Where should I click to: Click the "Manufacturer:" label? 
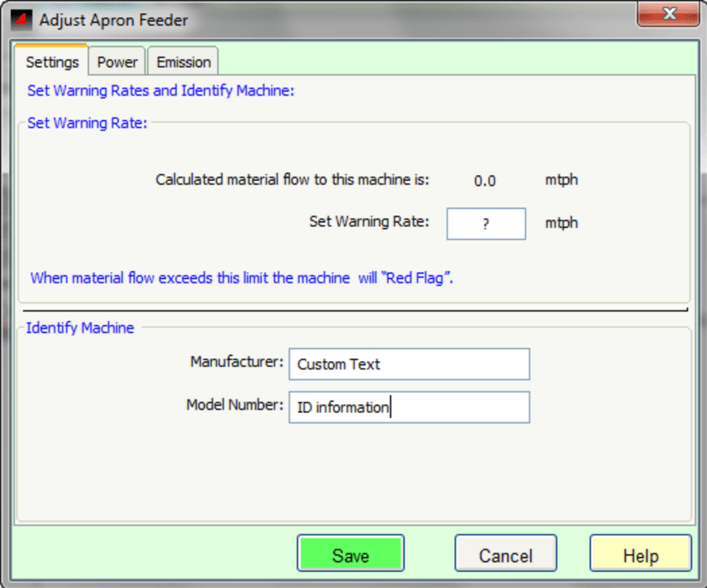coord(237,362)
